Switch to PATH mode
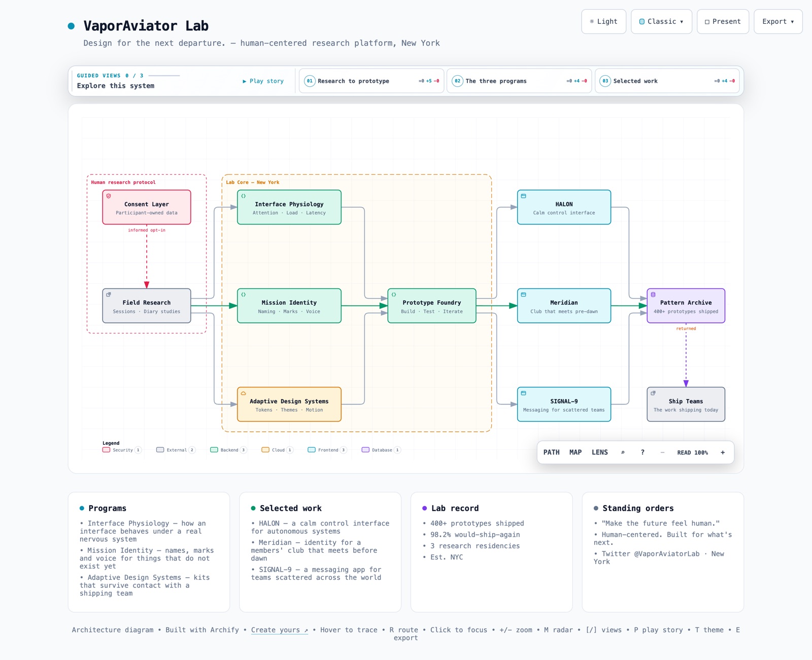Screen dimensions: 812x660 (x=552, y=452)
